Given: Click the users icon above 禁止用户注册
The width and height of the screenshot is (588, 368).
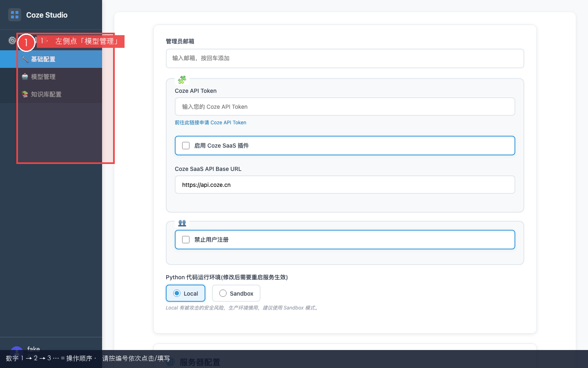Looking at the screenshot, I should [x=182, y=223].
